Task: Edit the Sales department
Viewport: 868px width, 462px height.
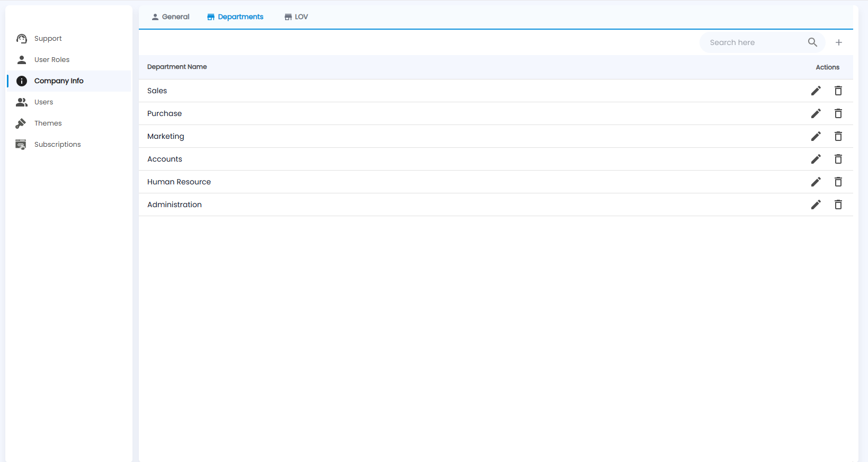Action: 816,91
